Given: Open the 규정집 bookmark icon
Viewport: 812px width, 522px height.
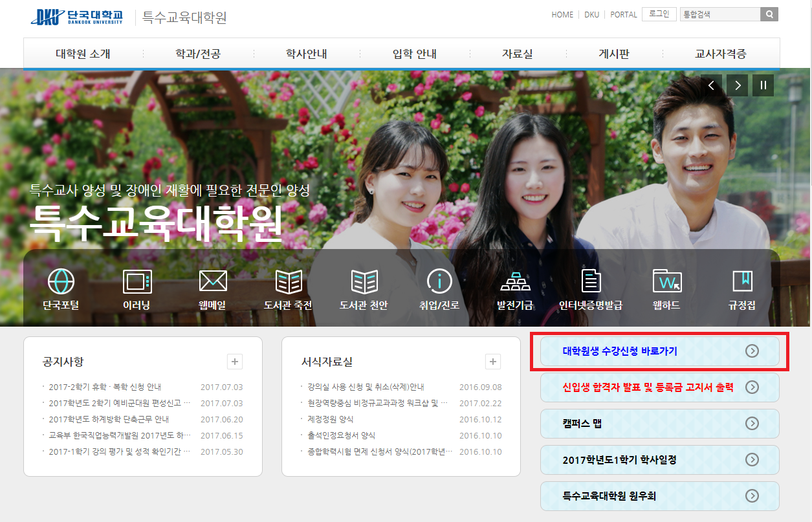Looking at the screenshot, I should tap(742, 282).
